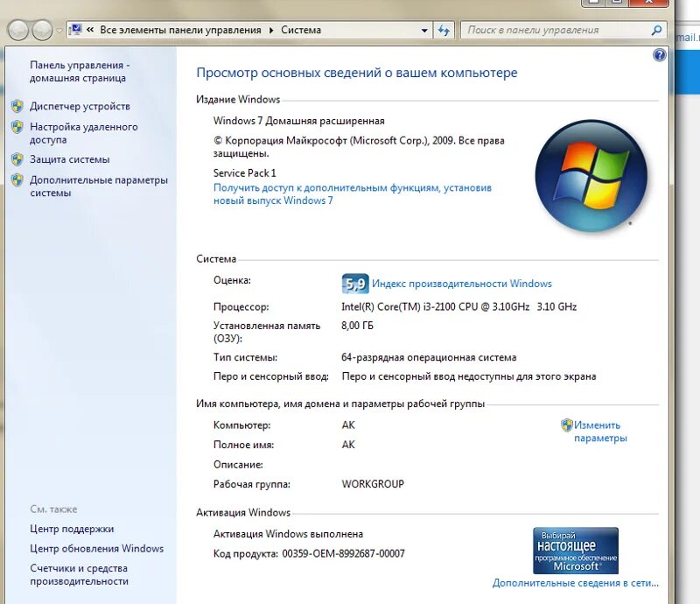Image resolution: width=700 pixels, height=604 pixels.
Task: Click 'Изменить параметры' link
Action: [x=600, y=432]
